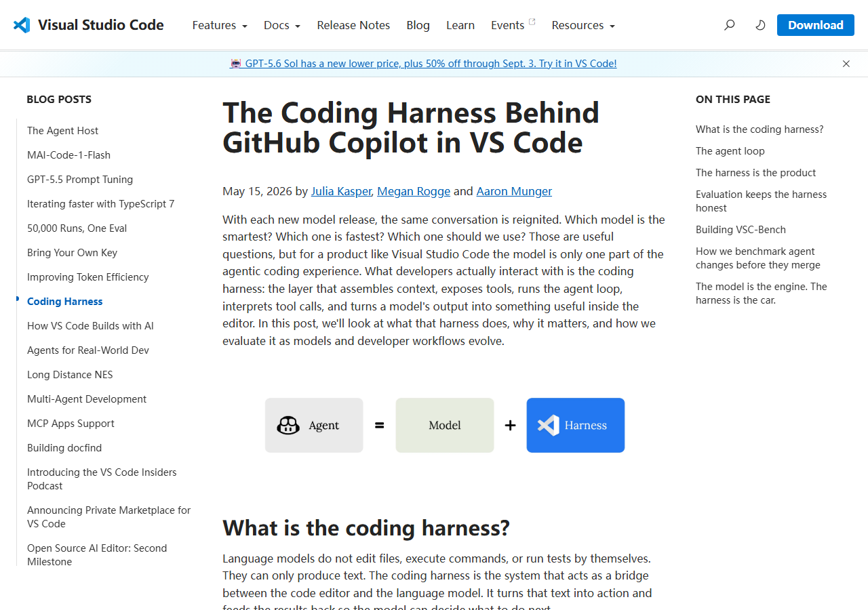Image resolution: width=868 pixels, height=610 pixels.
Task: Click the Visual Studio Code logo icon
Action: (x=22, y=25)
